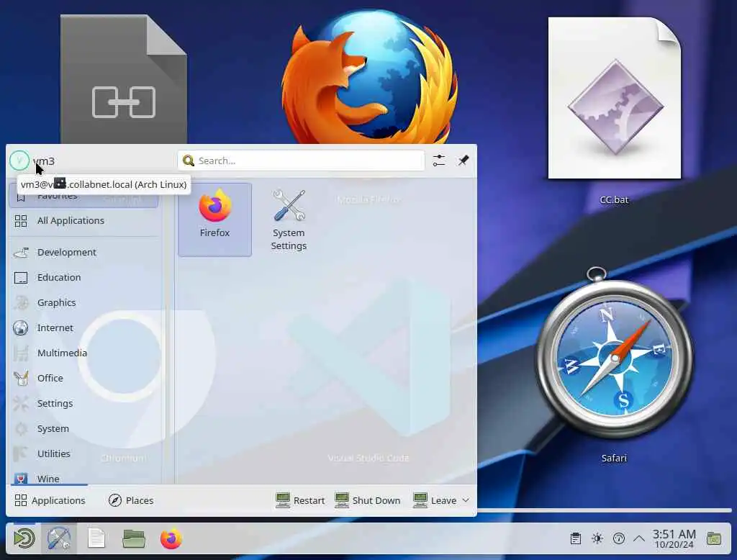
Task: Open the clipboard tray icon
Action: tap(576, 538)
